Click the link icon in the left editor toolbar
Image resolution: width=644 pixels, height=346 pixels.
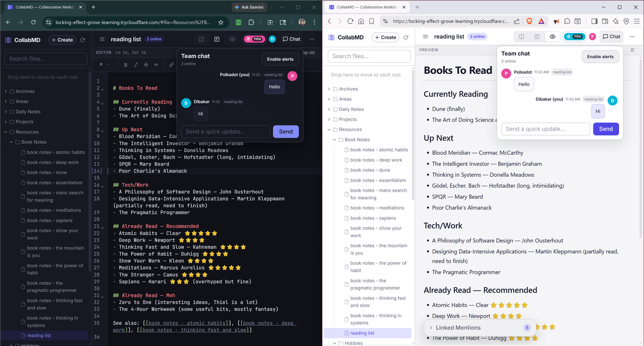[x=171, y=65]
